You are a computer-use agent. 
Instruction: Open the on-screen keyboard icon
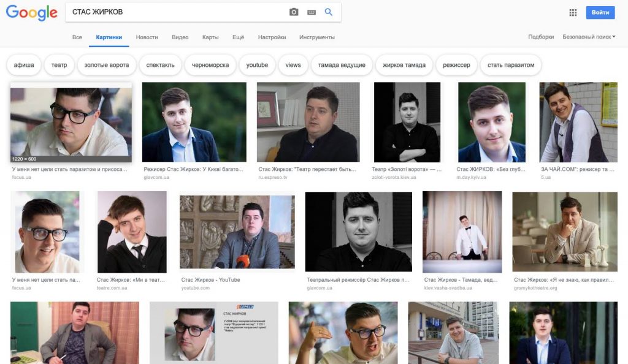pos(311,12)
